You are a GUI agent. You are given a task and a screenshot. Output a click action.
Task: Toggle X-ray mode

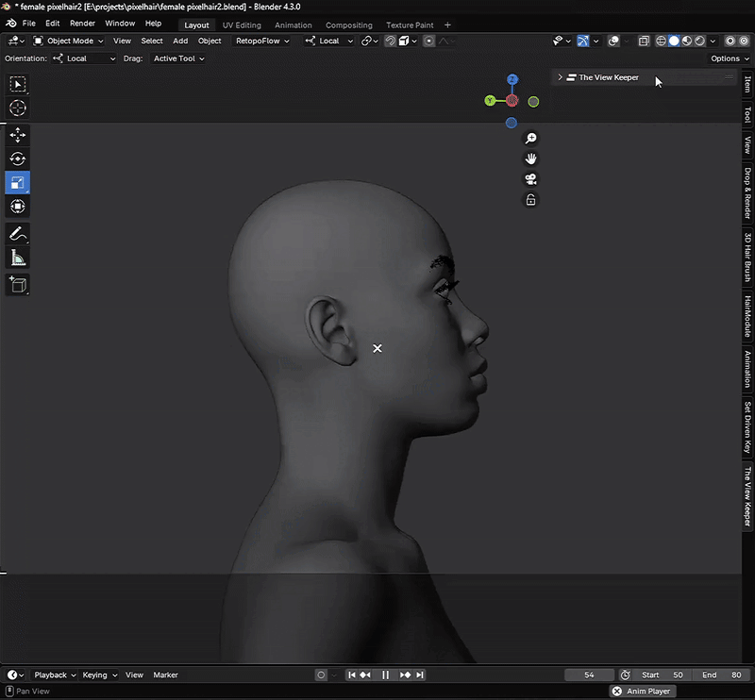click(644, 41)
